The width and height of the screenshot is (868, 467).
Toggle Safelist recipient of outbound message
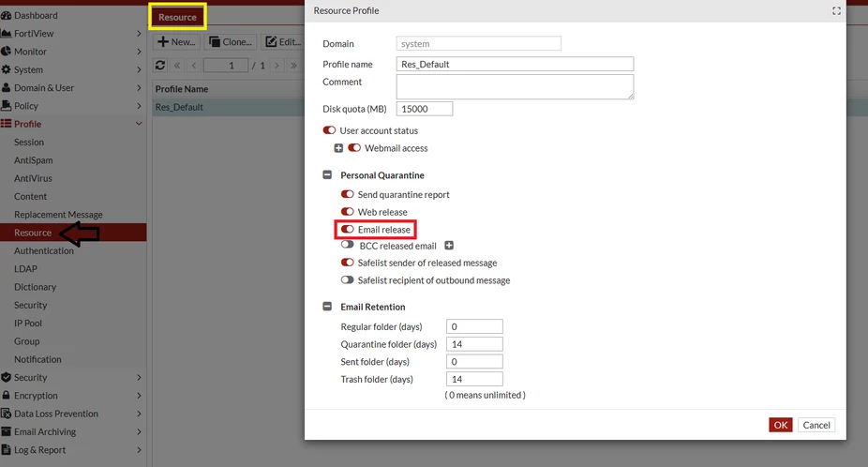click(347, 279)
